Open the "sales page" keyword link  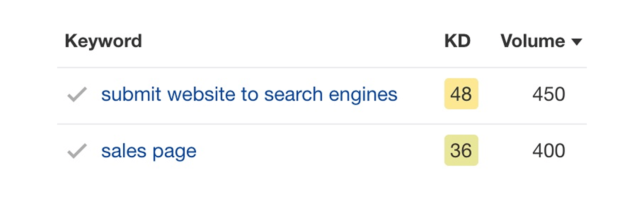click(x=149, y=151)
